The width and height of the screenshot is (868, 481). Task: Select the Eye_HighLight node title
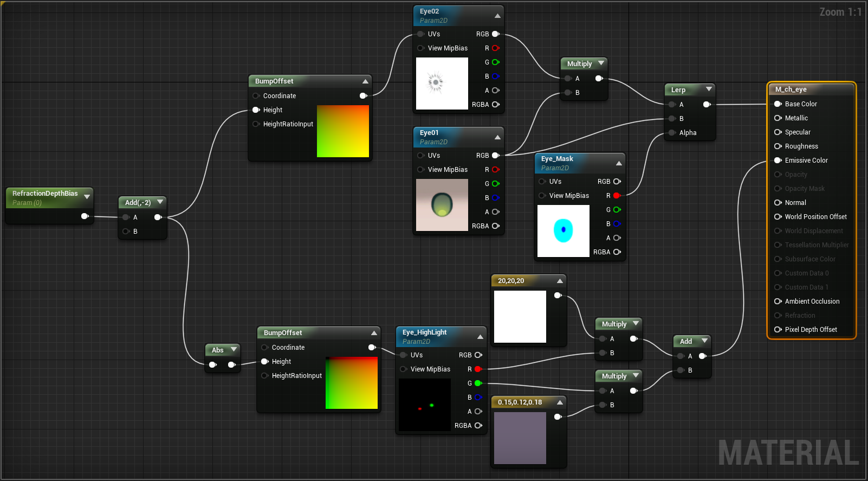point(424,332)
